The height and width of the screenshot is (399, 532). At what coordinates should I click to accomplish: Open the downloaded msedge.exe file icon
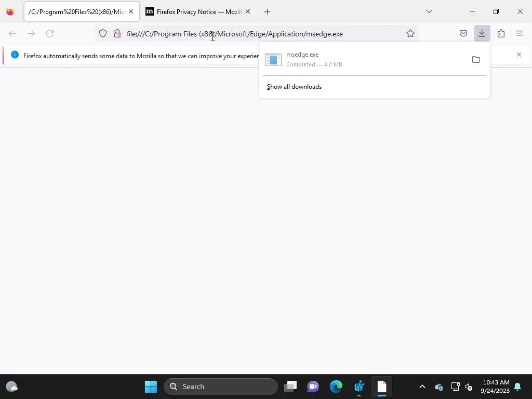(273, 60)
